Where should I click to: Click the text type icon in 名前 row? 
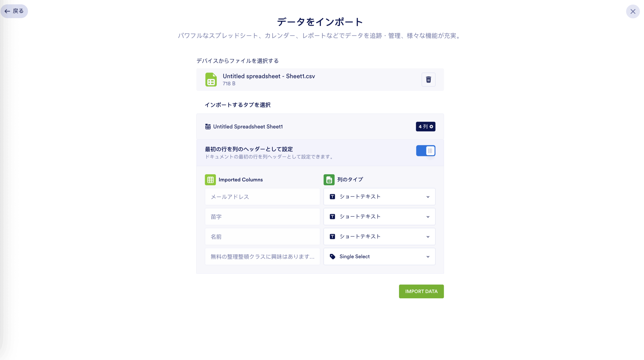pyautogui.click(x=332, y=236)
